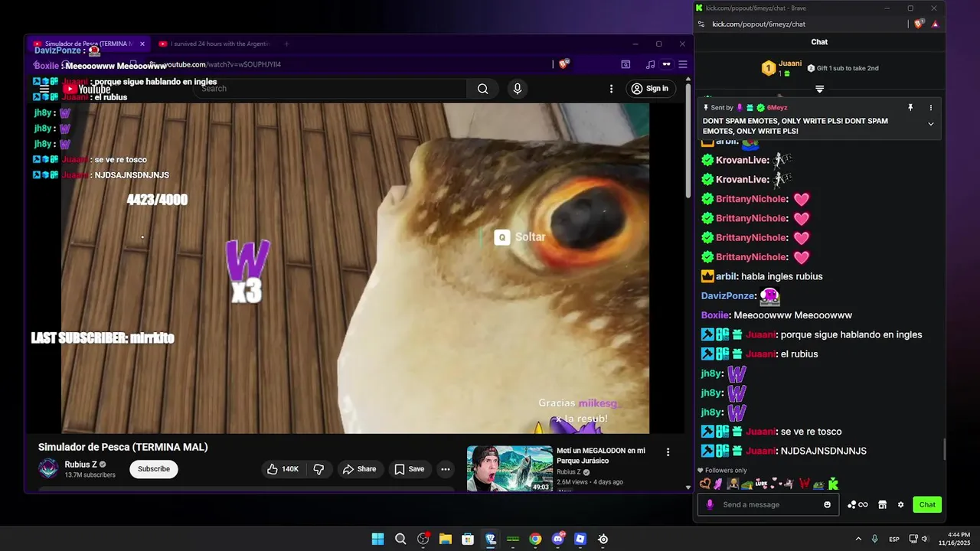Click the Rubius Z channel avatar
Viewport: 980px width, 551px height.
48,468
